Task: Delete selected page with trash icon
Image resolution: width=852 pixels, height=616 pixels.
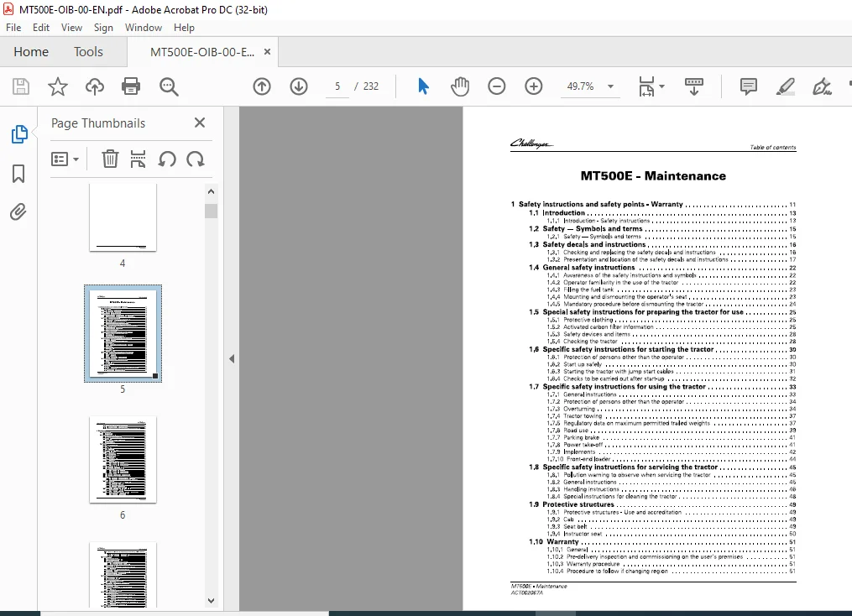Action: (x=110, y=159)
